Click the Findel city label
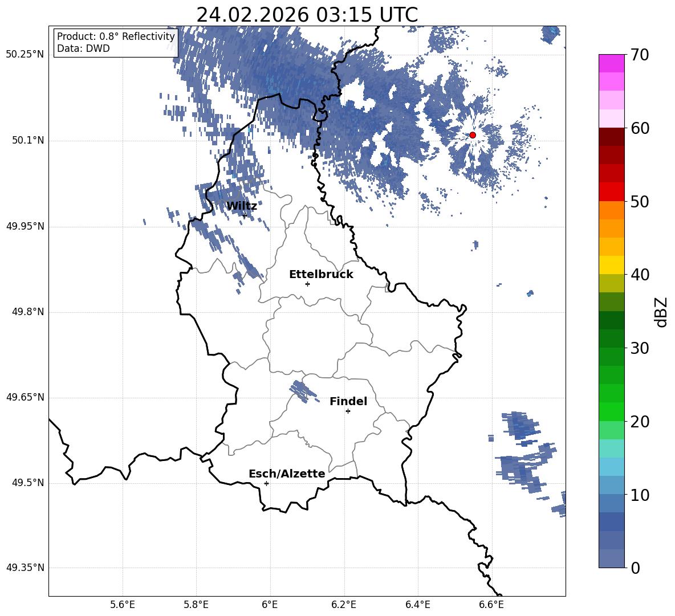675x616 pixels. click(348, 402)
